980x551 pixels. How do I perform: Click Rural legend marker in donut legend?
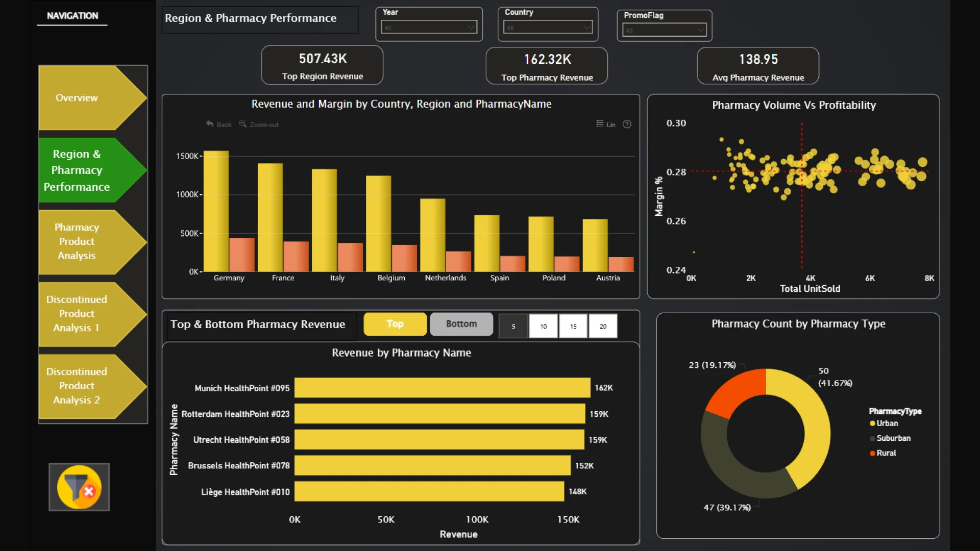872,453
